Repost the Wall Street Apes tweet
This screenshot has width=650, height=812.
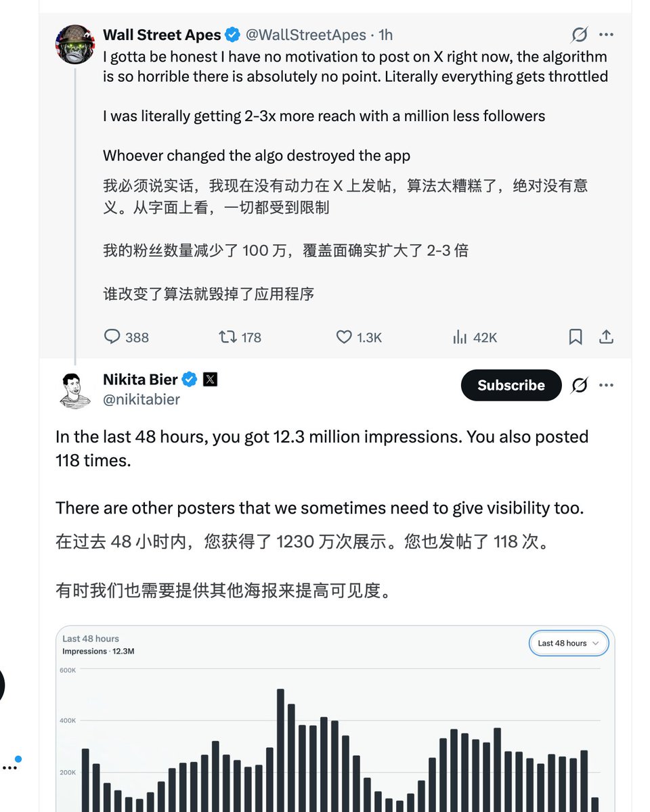pos(228,337)
